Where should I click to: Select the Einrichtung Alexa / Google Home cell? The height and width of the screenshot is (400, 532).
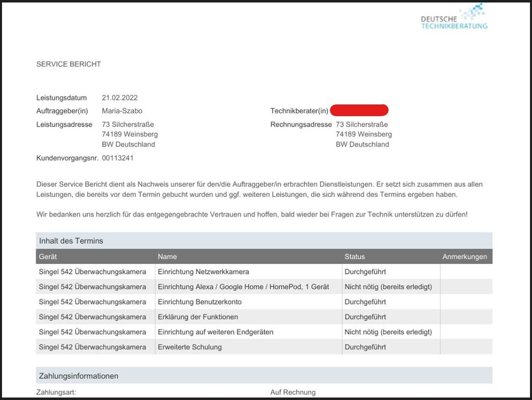point(248,287)
